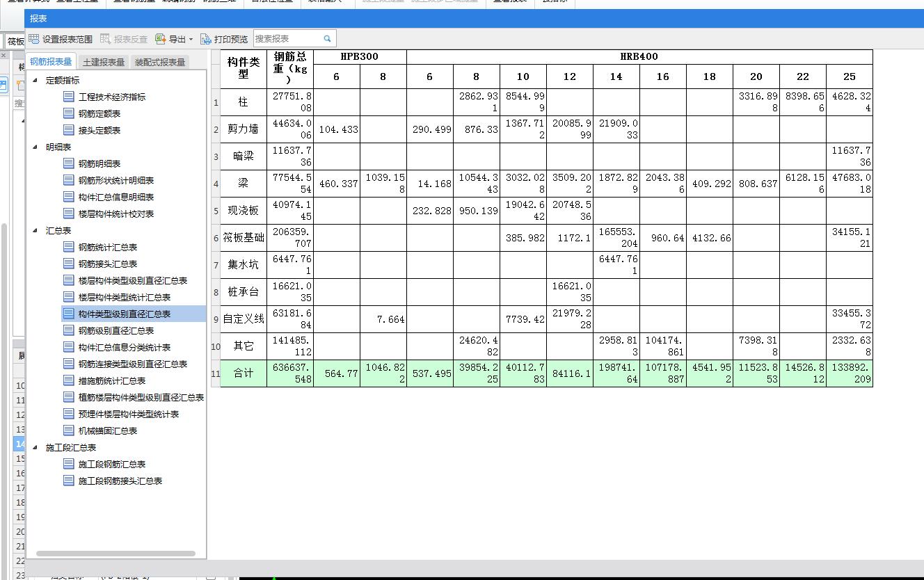Click the search magnifier icon
This screenshot has height=580, width=924.
(x=328, y=39)
